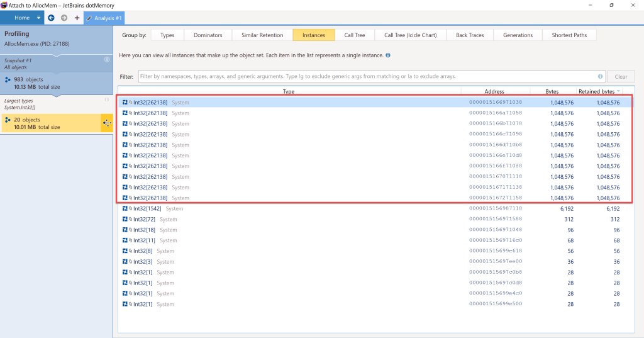Click the info icon on Snapshot #1 panel
The height and width of the screenshot is (338, 644).
[x=107, y=60]
